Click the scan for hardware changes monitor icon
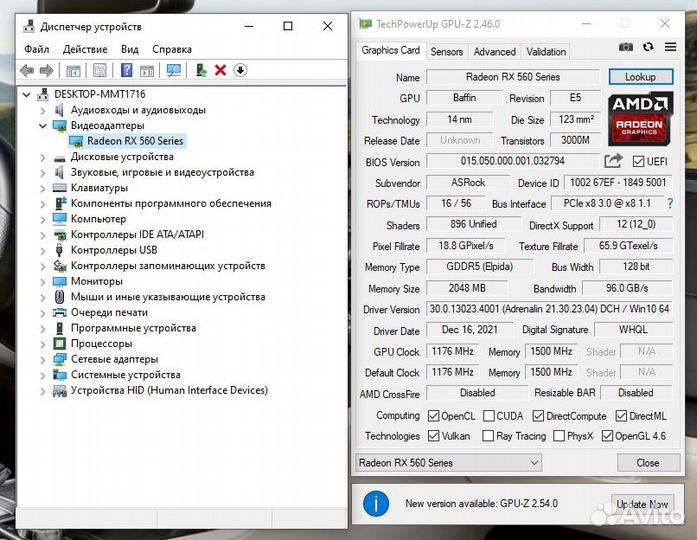Viewport: 697px width, 540px height. pyautogui.click(x=174, y=70)
